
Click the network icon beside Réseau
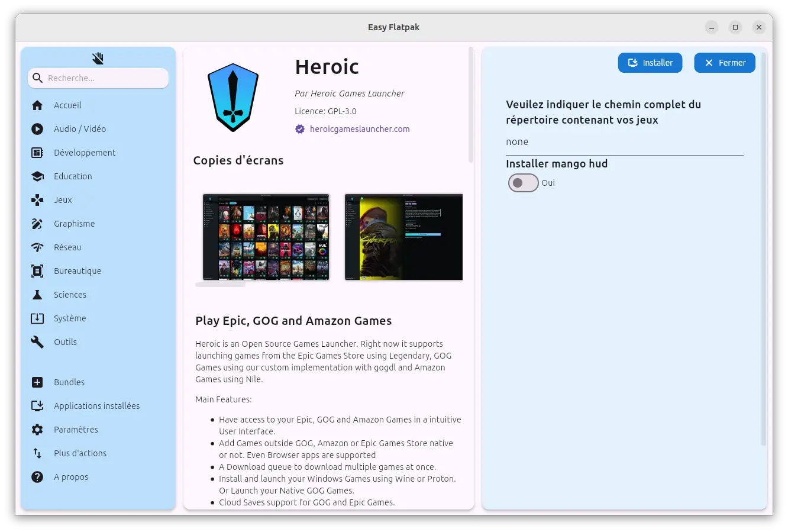click(37, 247)
